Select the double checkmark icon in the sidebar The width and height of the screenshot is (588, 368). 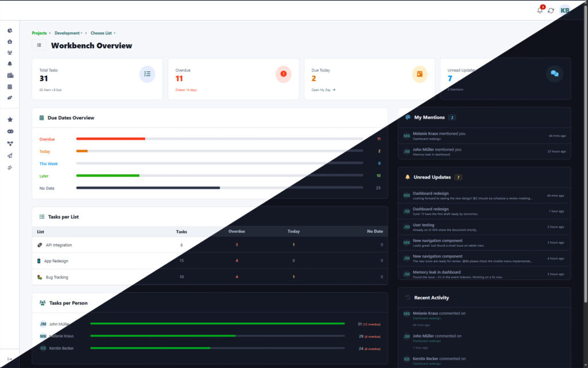pos(9,167)
